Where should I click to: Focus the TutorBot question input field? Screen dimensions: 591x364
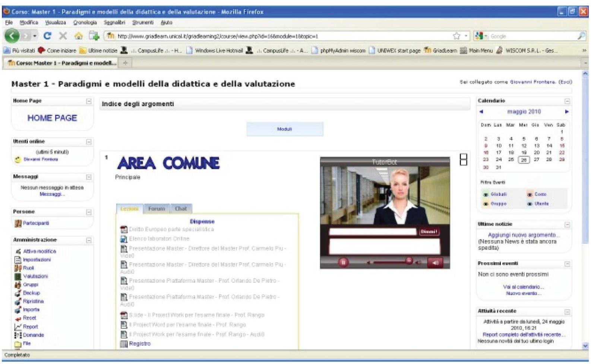pos(373,232)
